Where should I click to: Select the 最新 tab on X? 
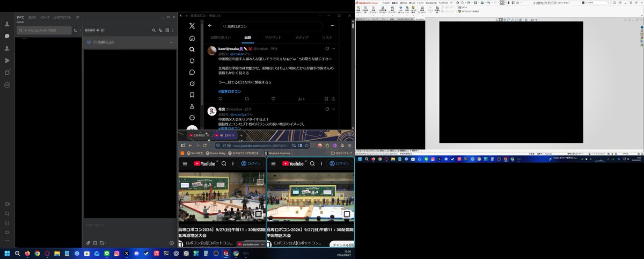coord(248,38)
